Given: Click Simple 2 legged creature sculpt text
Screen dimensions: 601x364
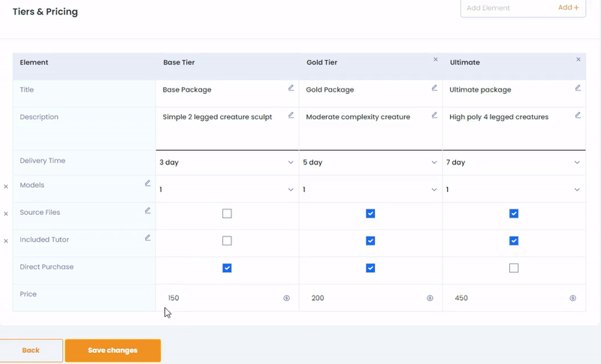Looking at the screenshot, I should point(217,117).
